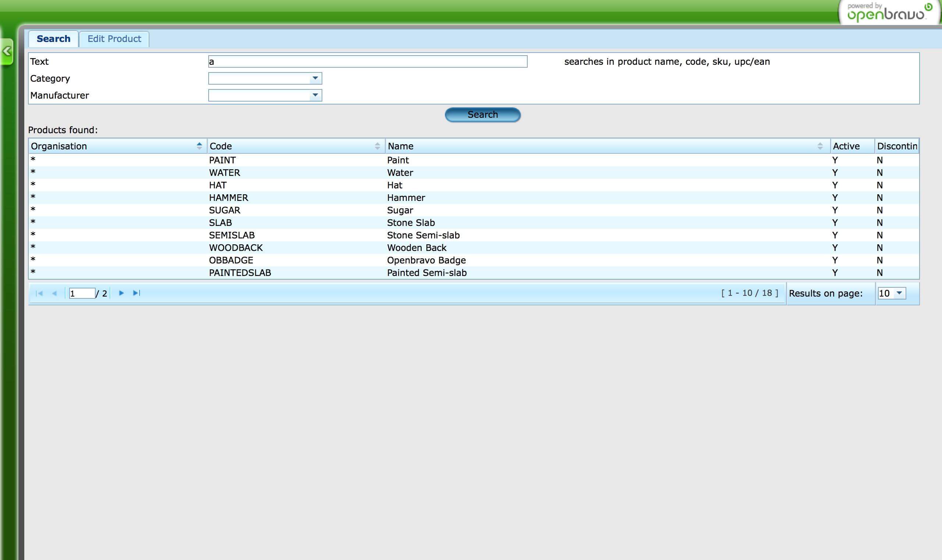Toggle Active status for Stone Slab
Image resolution: width=942 pixels, height=560 pixels.
pos(835,223)
